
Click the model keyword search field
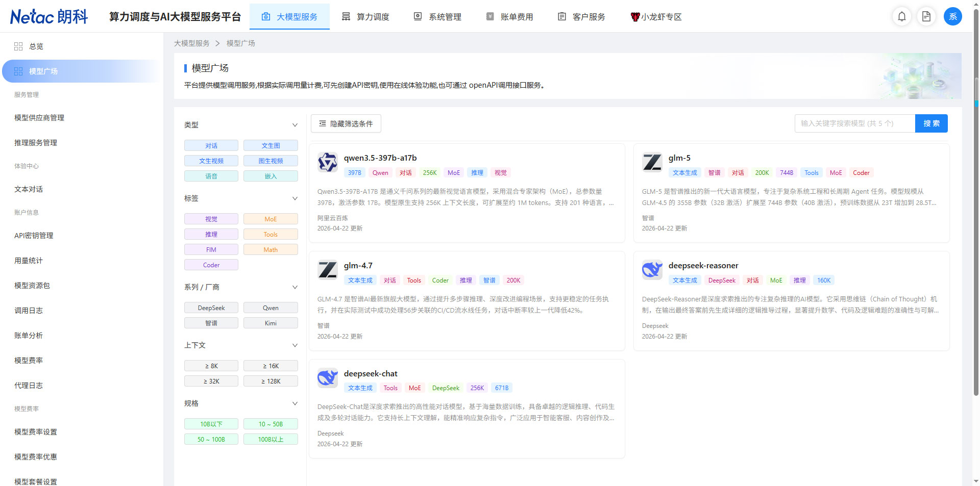(855, 123)
